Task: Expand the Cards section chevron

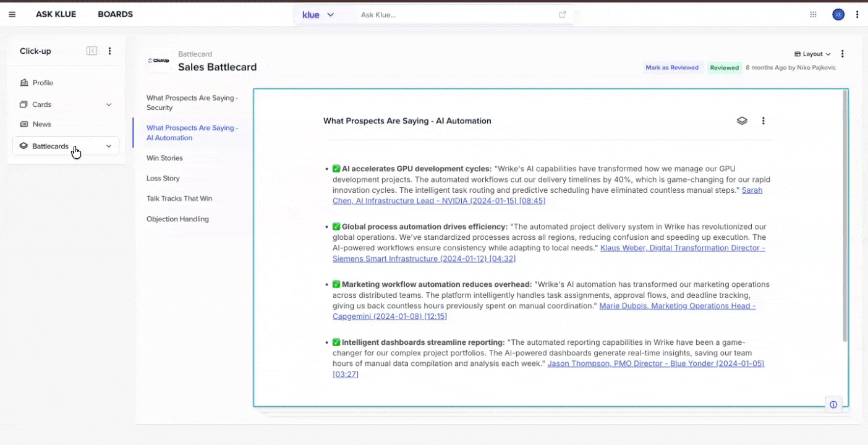Action: [109, 104]
